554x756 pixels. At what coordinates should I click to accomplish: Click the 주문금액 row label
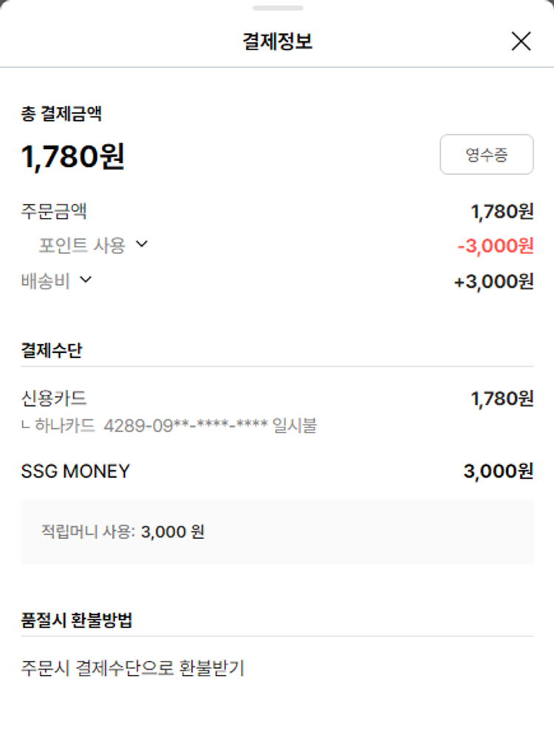pos(54,212)
